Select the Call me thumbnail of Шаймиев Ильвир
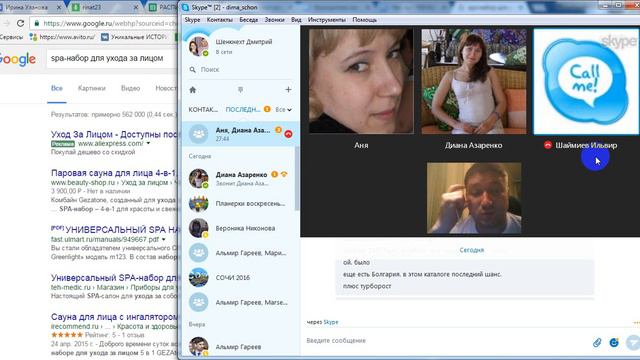Viewport: 640px width, 360px height. pyautogui.click(x=587, y=81)
